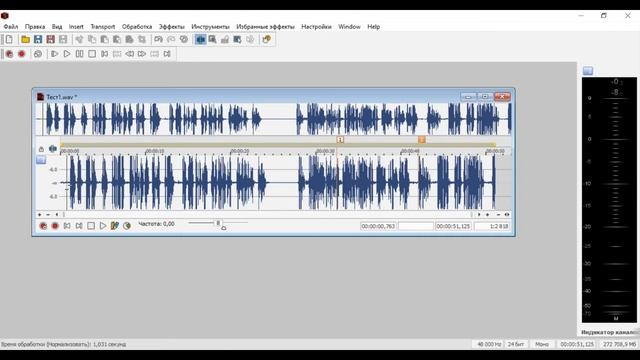
Task: Select the highlighted Edit tool icon
Action: pyautogui.click(x=200, y=40)
